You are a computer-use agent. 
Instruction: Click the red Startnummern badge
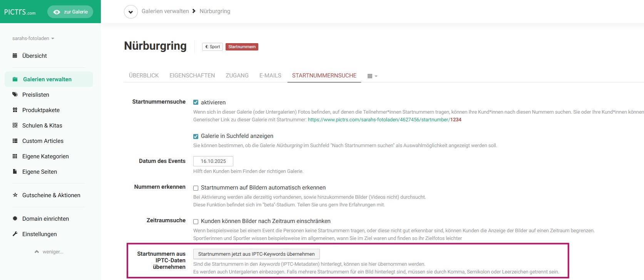(242, 47)
